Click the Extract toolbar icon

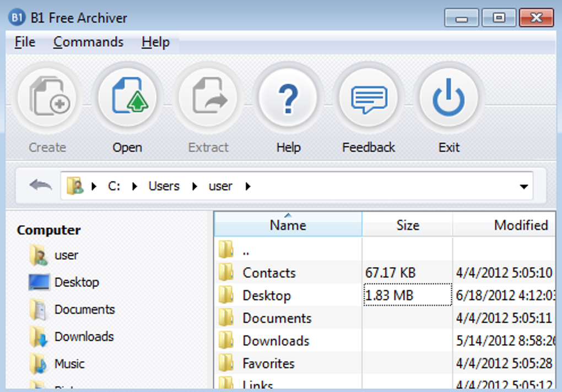pos(208,97)
